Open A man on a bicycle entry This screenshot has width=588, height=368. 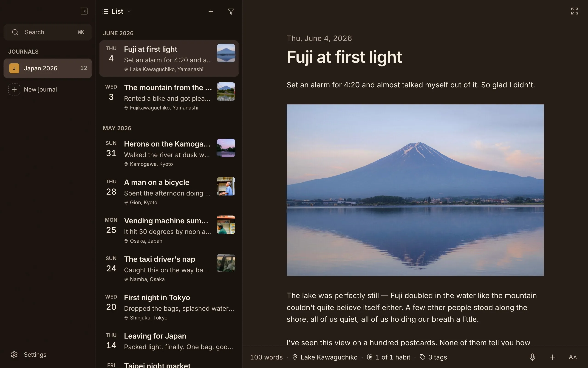click(169, 192)
